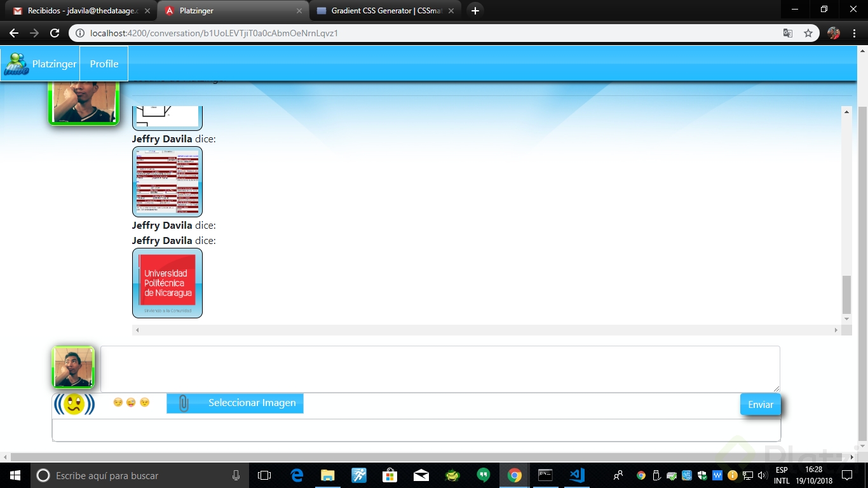Switch to the Gradient CSS Generator tab
This screenshot has width=868, height=488.
386,11
